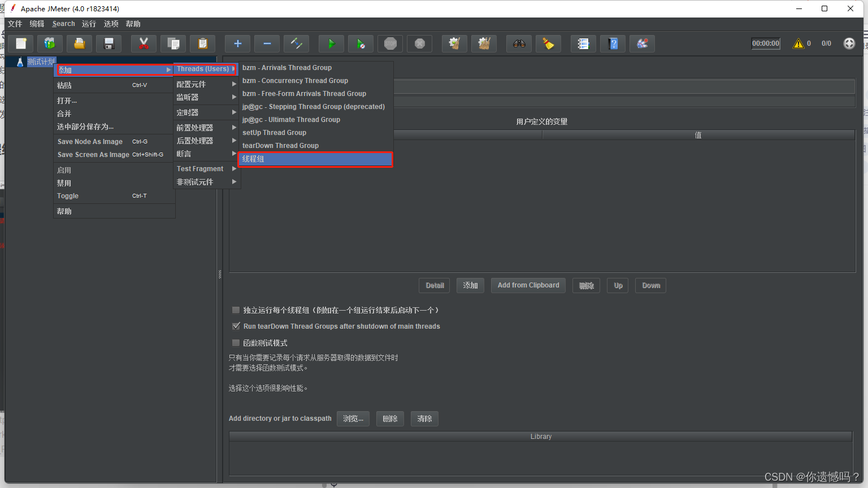Expand the 监听器 submenu
This screenshot has height=488, width=868.
(207, 97)
